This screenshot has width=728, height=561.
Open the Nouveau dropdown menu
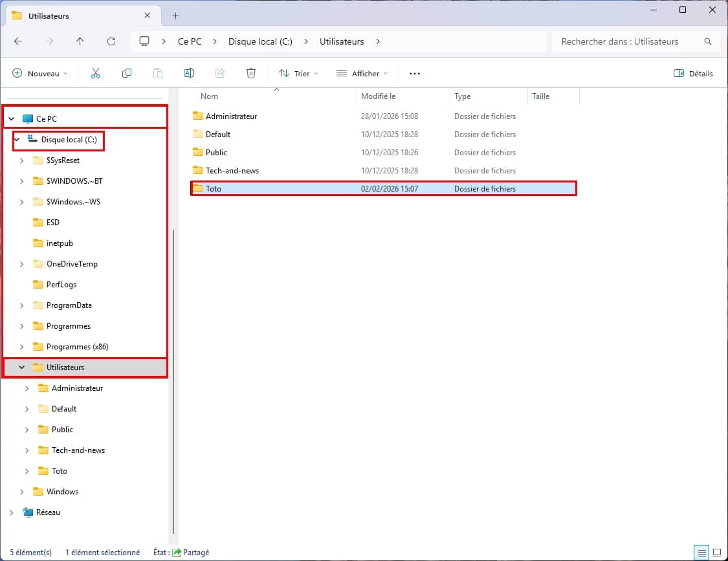pos(40,74)
